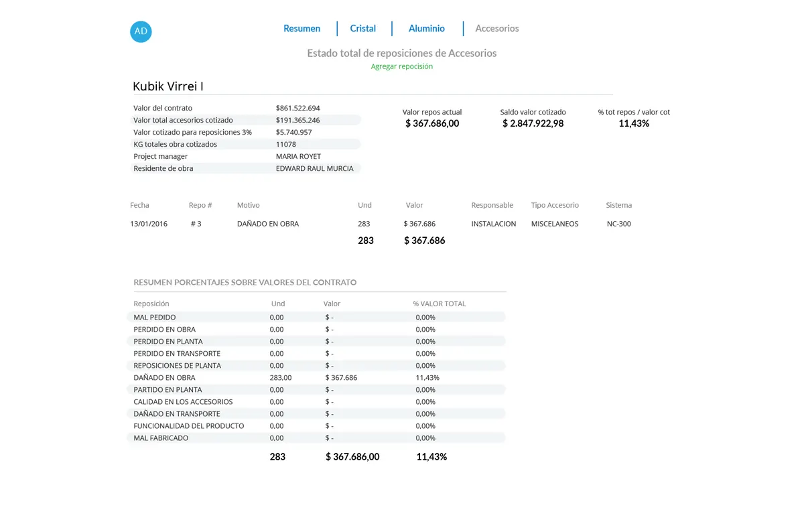Viewport: 804px width, 532px height.
Task: Click the Motivo column header
Action: point(249,205)
